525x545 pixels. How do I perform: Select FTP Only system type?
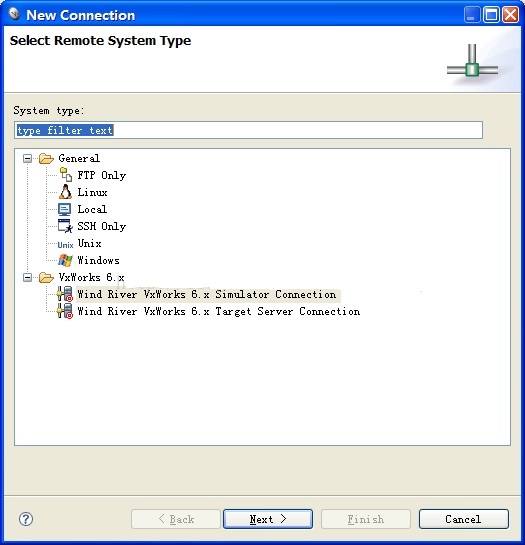[x=102, y=175]
